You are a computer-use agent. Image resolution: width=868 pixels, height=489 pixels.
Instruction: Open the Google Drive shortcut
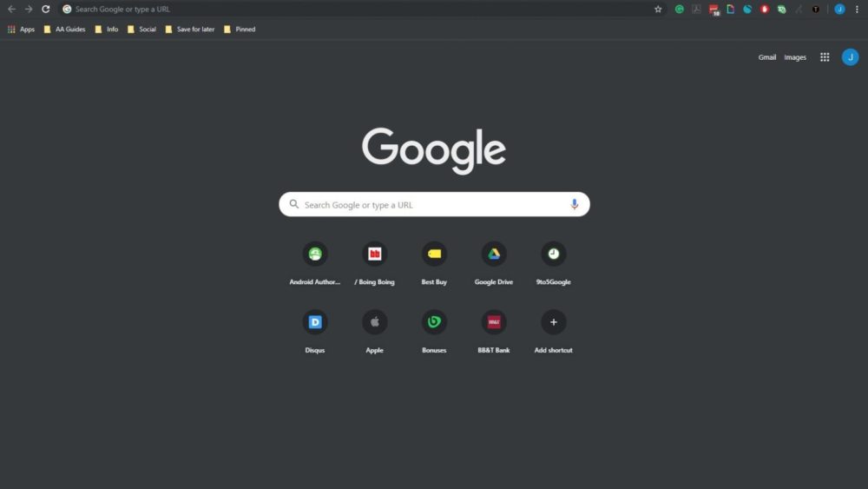(494, 264)
